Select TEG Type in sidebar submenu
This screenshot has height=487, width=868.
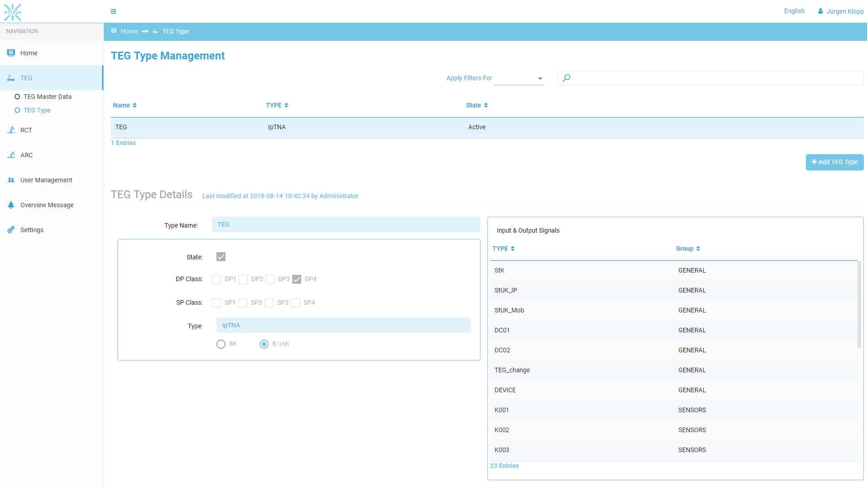(x=37, y=110)
